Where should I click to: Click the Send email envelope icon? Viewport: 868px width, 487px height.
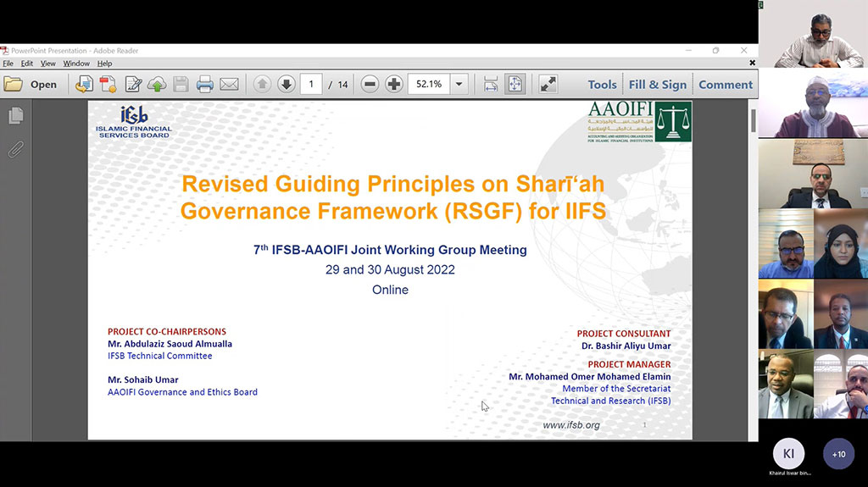pyautogui.click(x=229, y=84)
